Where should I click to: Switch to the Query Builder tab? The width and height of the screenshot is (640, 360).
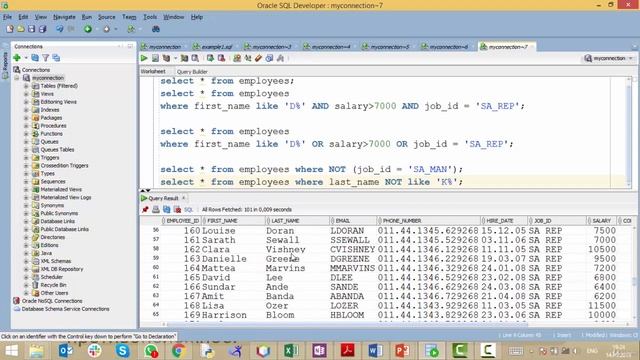coord(192,72)
